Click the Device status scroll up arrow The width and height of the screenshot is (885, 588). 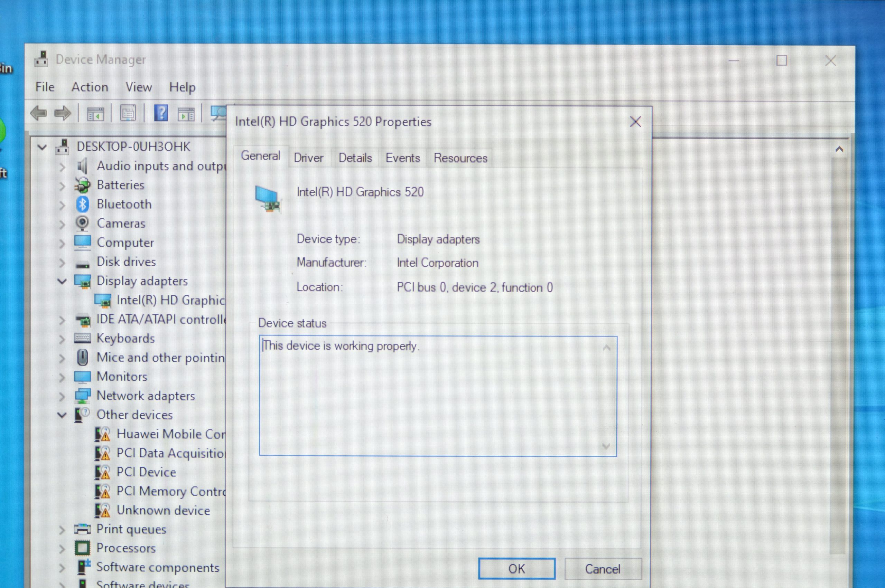coord(606,348)
